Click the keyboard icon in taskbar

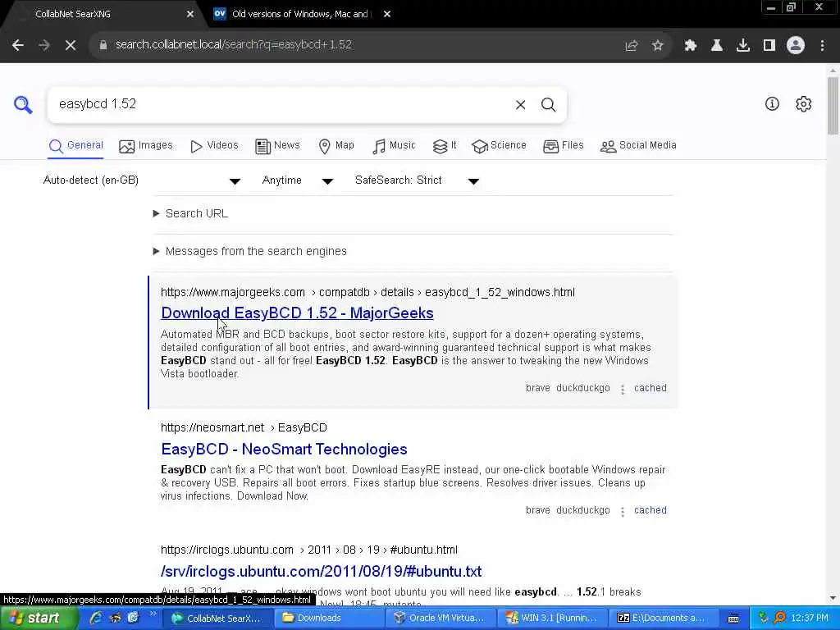pos(733,619)
